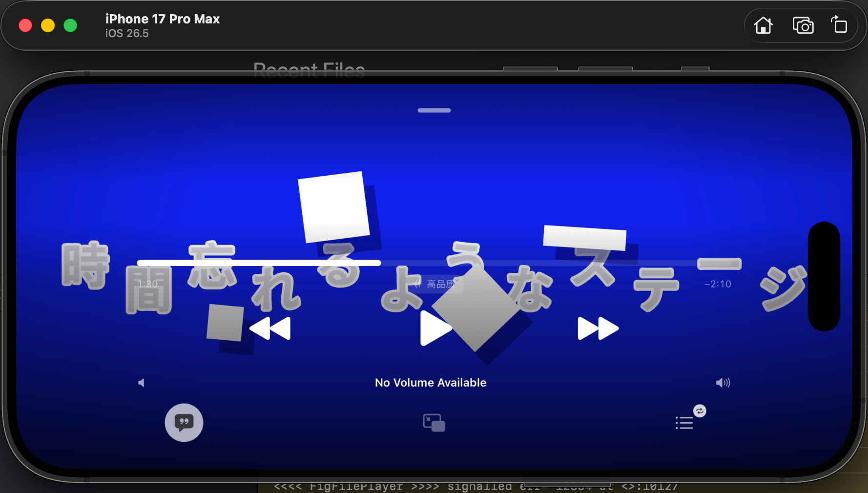Click the remaining time −2:10 label
The height and width of the screenshot is (493, 868).
click(x=718, y=284)
